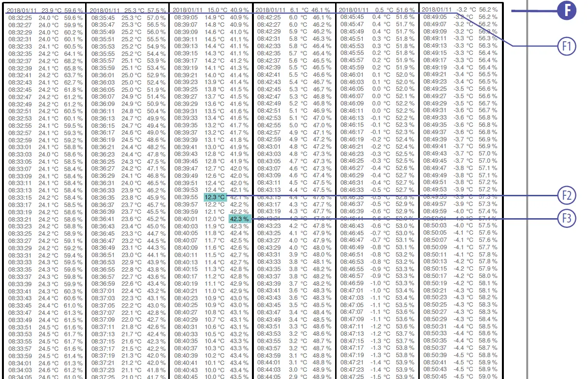Image resolution: width=588 pixels, height=379 pixels.
Task: Click the F3 callout marker
Action: (x=567, y=219)
